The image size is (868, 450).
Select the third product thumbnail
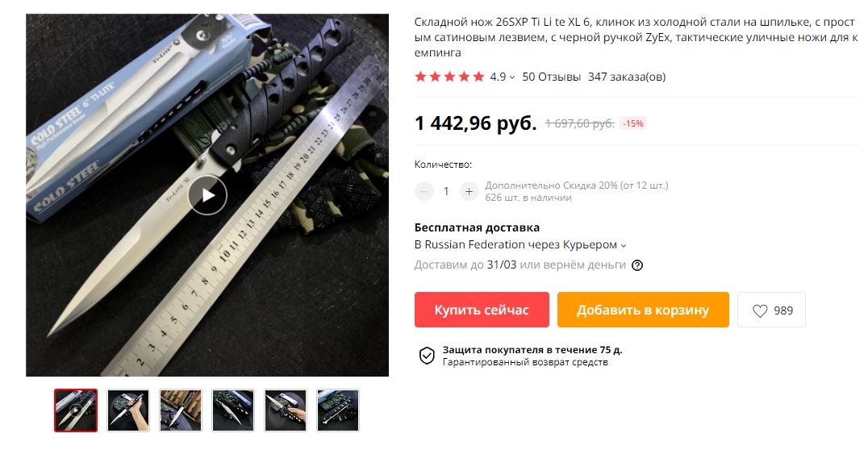(181, 410)
